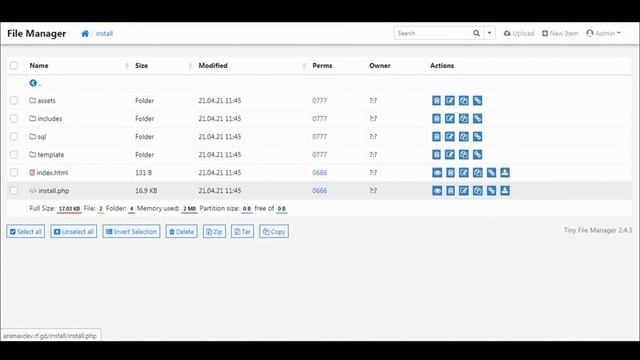Copy the template folder
640x360 pixels.
coord(464,154)
